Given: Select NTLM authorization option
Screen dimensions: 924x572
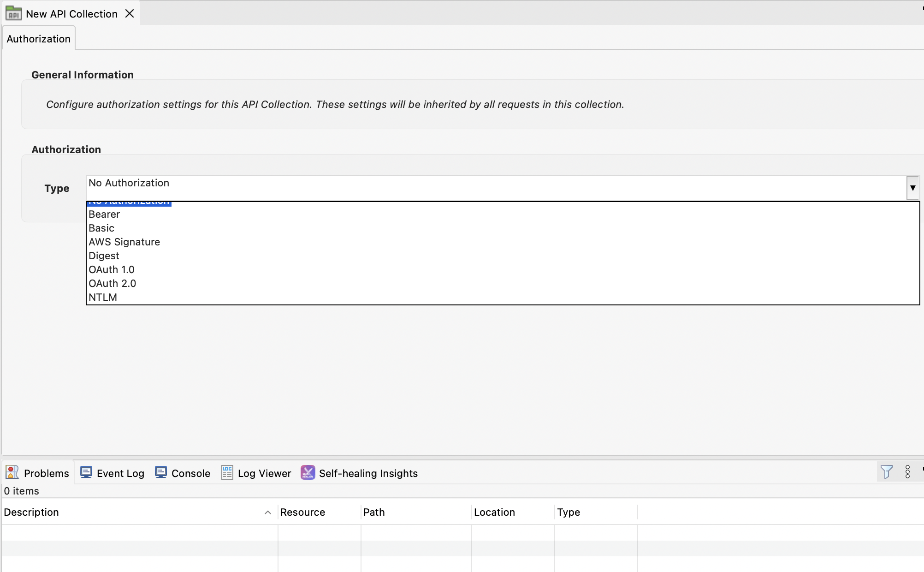Looking at the screenshot, I should click(x=103, y=297).
